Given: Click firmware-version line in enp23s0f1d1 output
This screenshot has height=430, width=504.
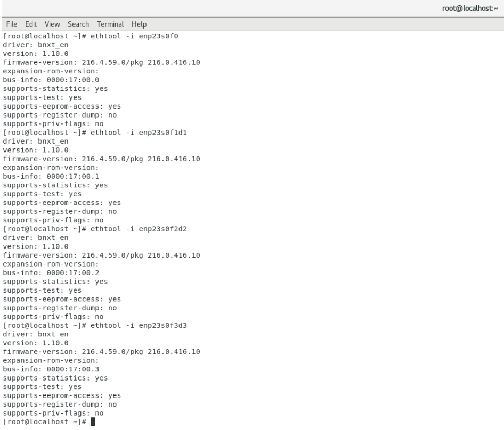Looking at the screenshot, I should (102, 159).
